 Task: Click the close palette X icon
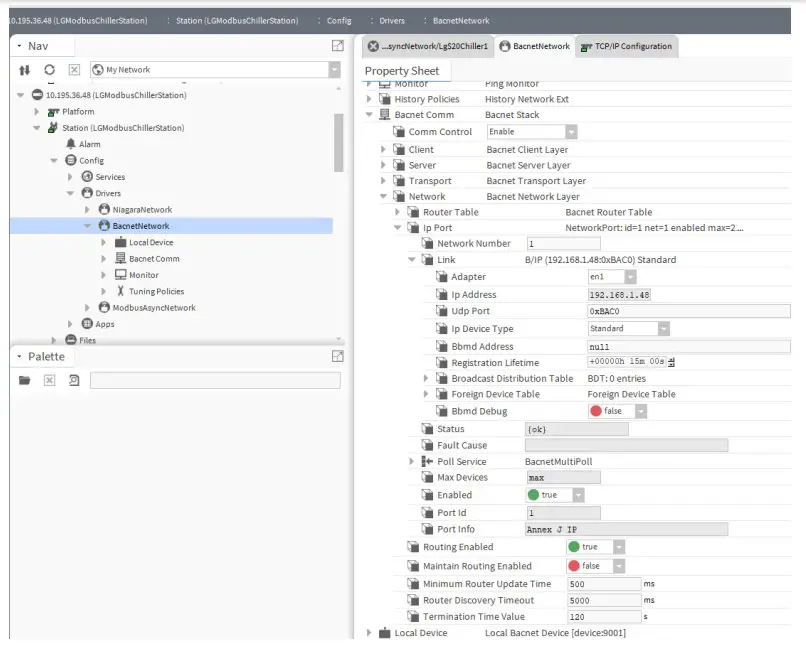pos(49,380)
